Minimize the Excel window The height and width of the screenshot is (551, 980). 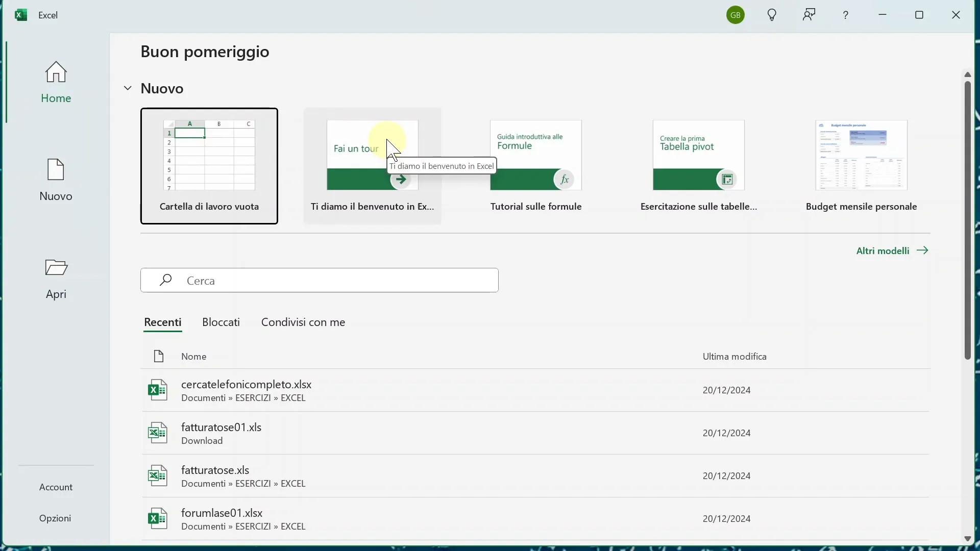pos(883,15)
